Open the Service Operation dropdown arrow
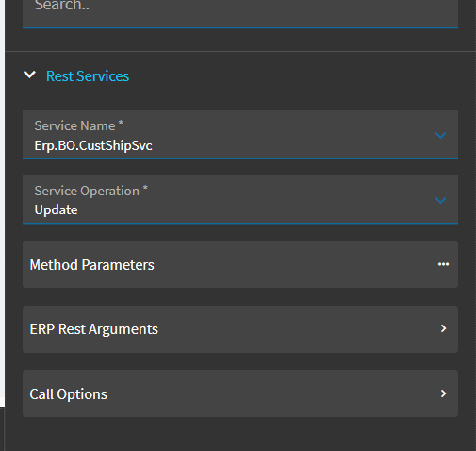476x451 pixels. 440,200
